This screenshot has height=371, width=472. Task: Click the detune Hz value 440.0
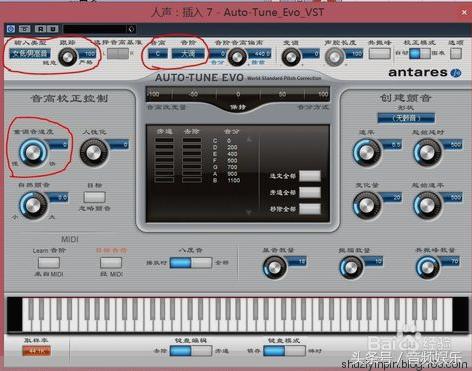pos(260,53)
